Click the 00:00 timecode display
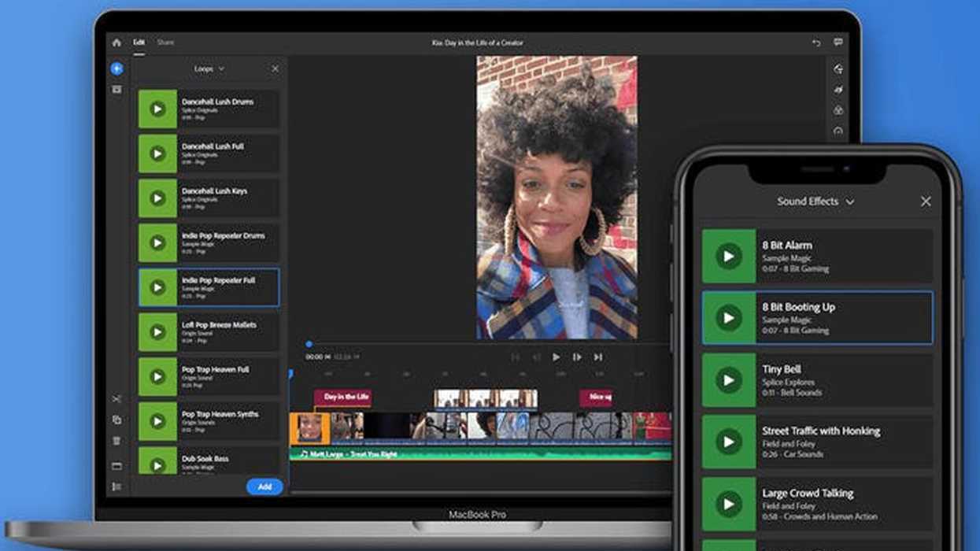This screenshot has height=551, width=980. [318, 357]
